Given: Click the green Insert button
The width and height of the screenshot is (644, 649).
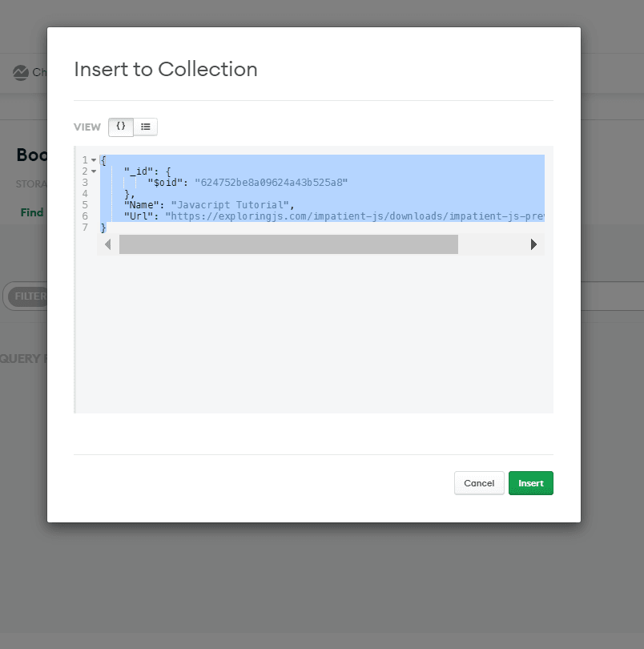Looking at the screenshot, I should tap(530, 483).
